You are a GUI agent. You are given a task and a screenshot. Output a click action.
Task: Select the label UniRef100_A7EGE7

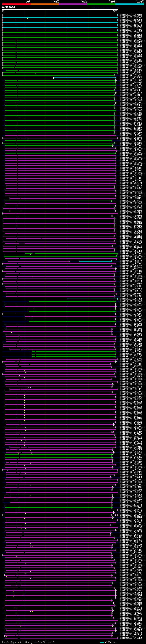coord(131,213)
